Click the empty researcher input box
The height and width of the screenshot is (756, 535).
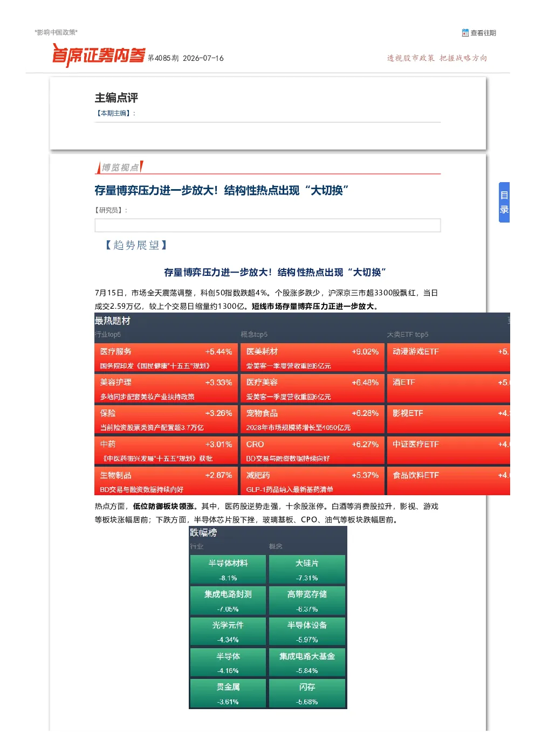(267, 225)
